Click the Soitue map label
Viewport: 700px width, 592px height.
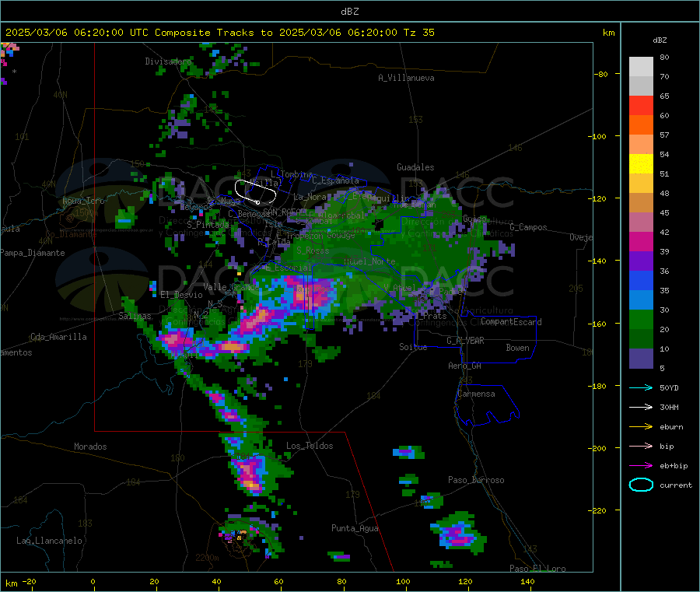(413, 347)
